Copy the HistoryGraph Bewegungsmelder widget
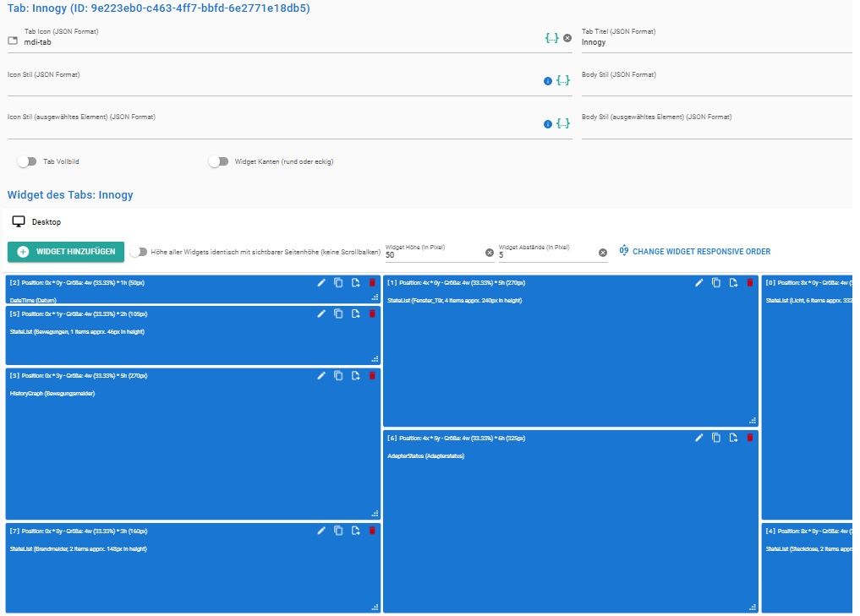 click(x=338, y=375)
